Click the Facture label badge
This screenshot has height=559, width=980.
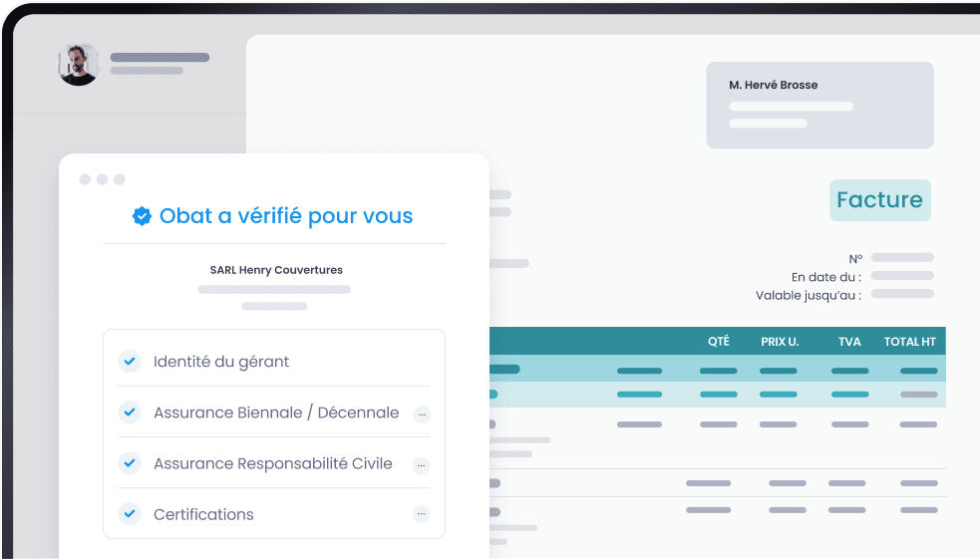[880, 200]
